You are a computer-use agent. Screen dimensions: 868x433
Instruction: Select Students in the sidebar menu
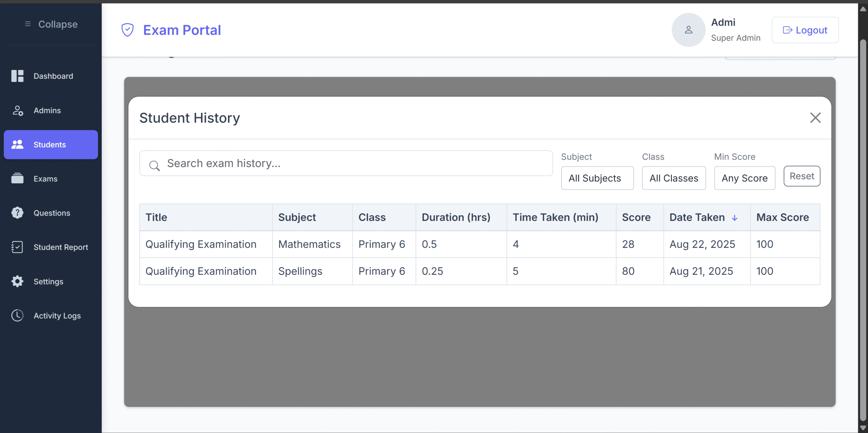(x=51, y=145)
